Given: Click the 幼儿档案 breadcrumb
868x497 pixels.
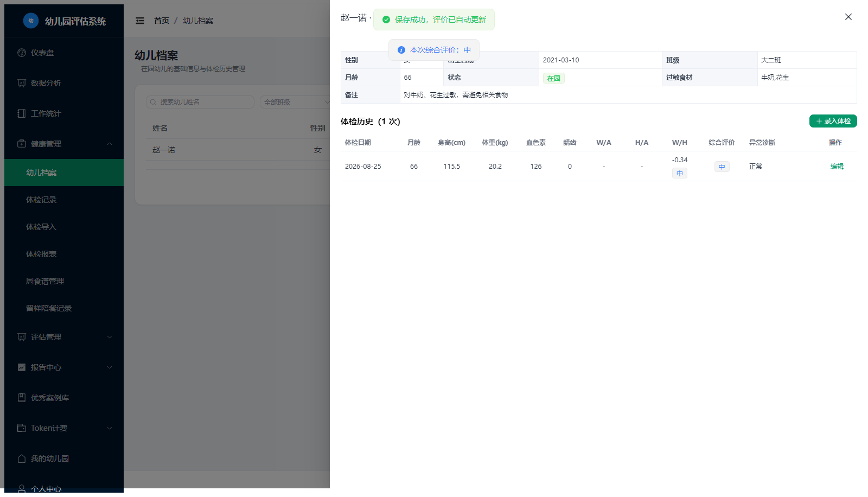Looking at the screenshot, I should click(x=198, y=21).
